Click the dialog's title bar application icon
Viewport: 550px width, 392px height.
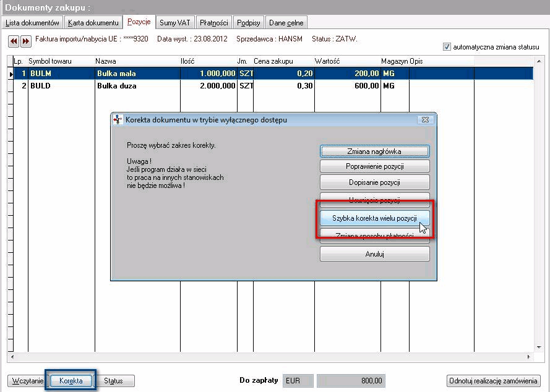[118, 119]
